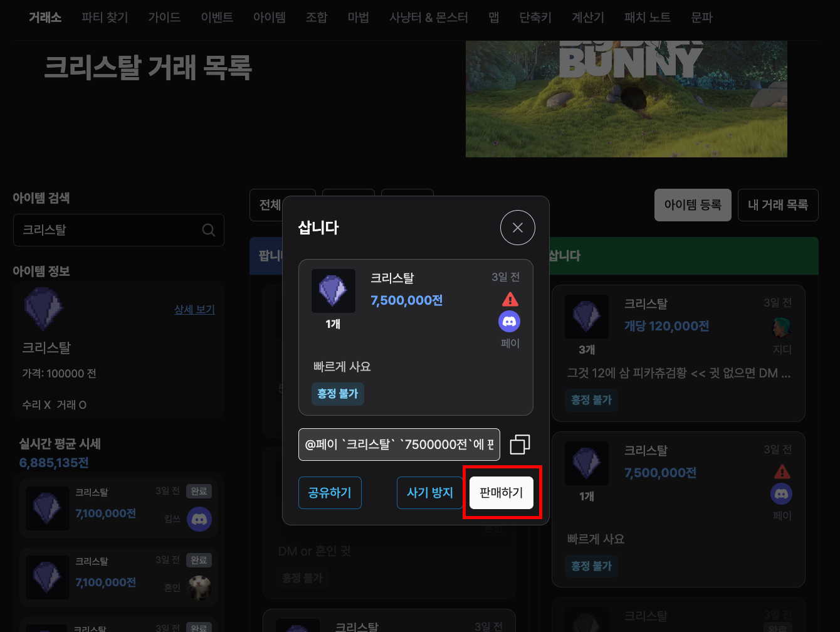Click the 내 거래 목록 button

pyautogui.click(x=778, y=205)
